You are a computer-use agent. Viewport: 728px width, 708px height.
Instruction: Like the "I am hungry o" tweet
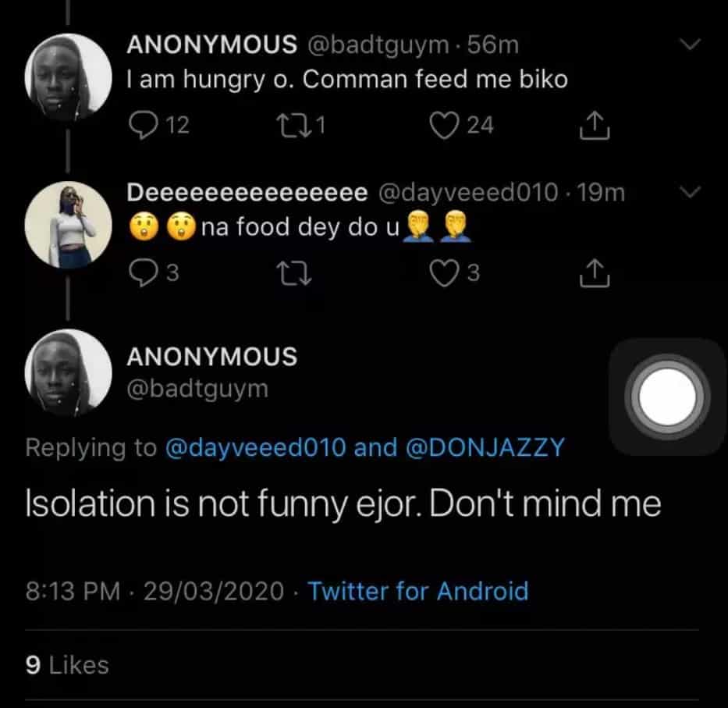tap(445, 125)
